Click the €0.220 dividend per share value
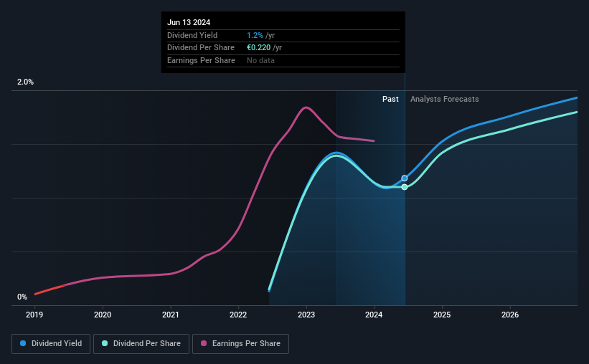 point(258,48)
